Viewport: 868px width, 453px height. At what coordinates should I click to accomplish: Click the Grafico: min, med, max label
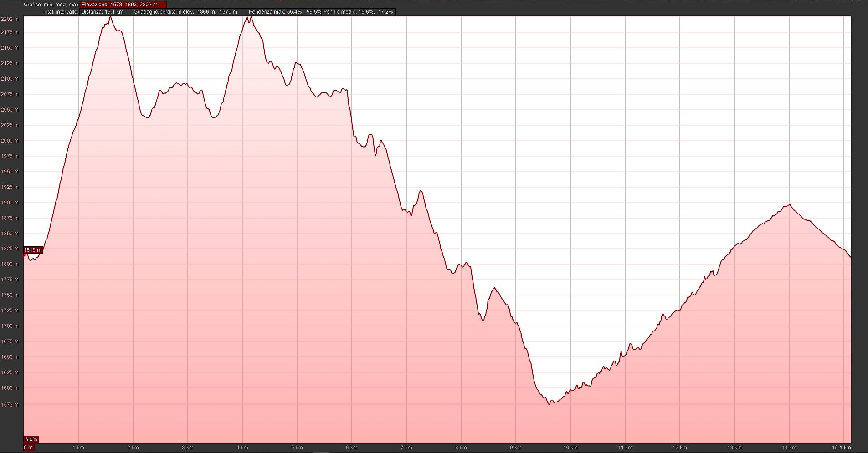[51, 5]
